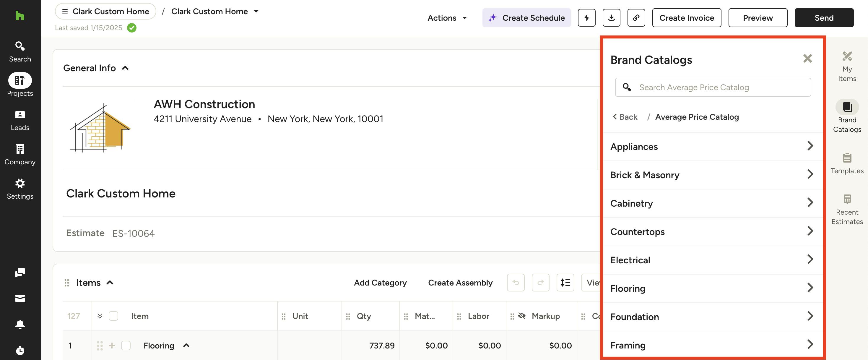Image resolution: width=868 pixels, height=360 pixels.
Task: Open Recent Estimates side panel
Action: (x=847, y=210)
